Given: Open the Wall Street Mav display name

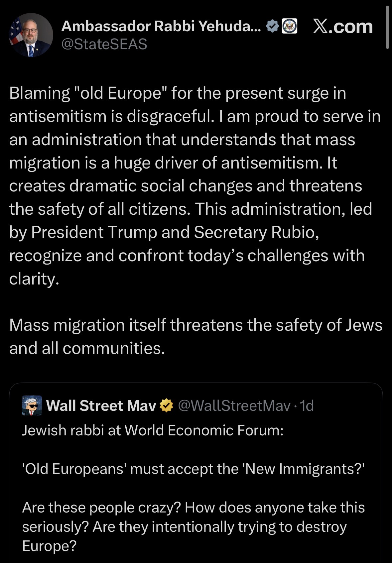Looking at the screenshot, I should point(101,405).
